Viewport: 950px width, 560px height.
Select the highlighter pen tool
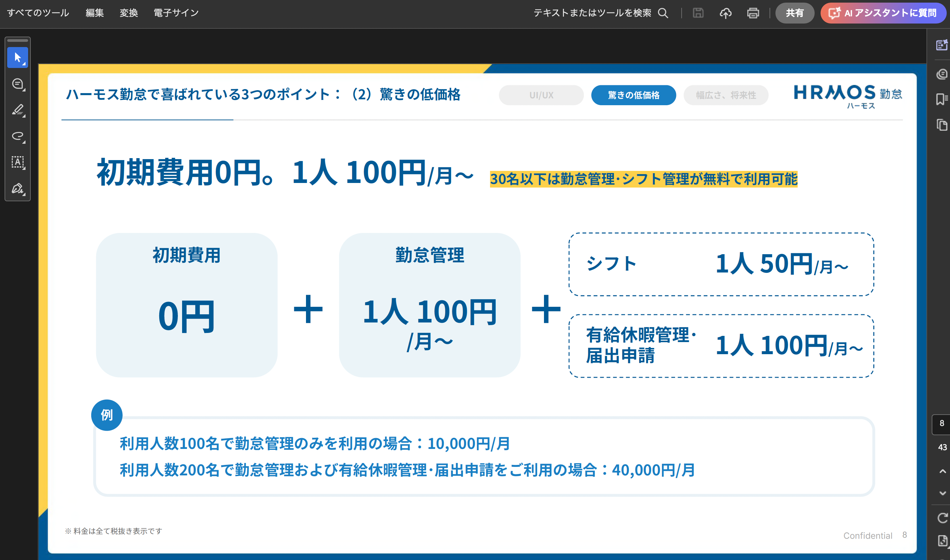(x=17, y=110)
